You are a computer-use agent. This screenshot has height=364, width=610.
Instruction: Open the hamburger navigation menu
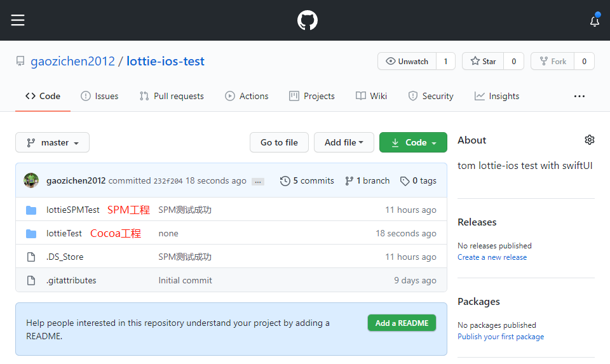pyautogui.click(x=18, y=20)
